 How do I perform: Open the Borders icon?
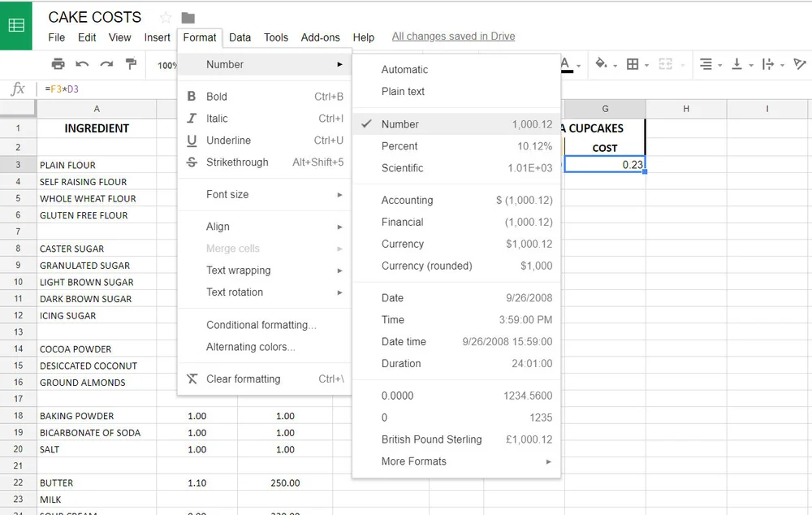point(633,64)
